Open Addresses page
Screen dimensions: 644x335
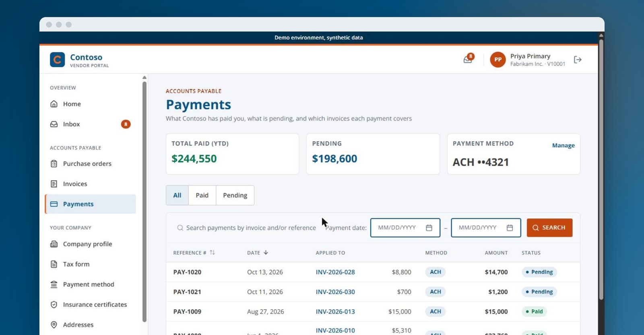pos(90,325)
